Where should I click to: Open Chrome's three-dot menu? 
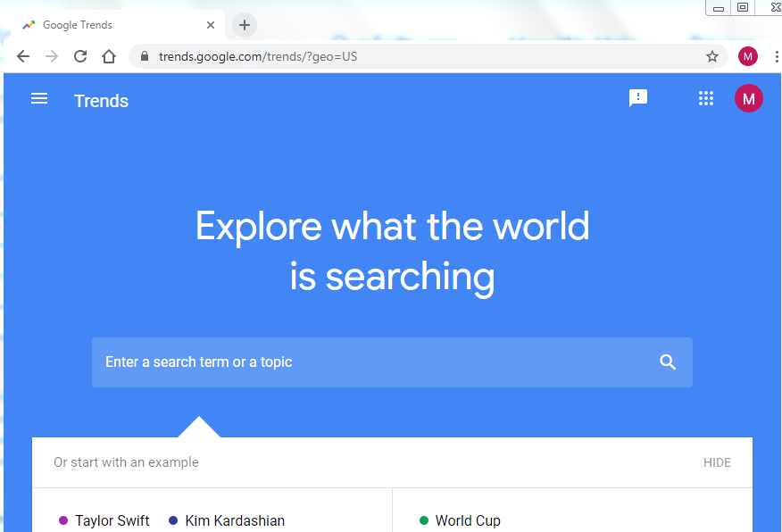(x=776, y=56)
